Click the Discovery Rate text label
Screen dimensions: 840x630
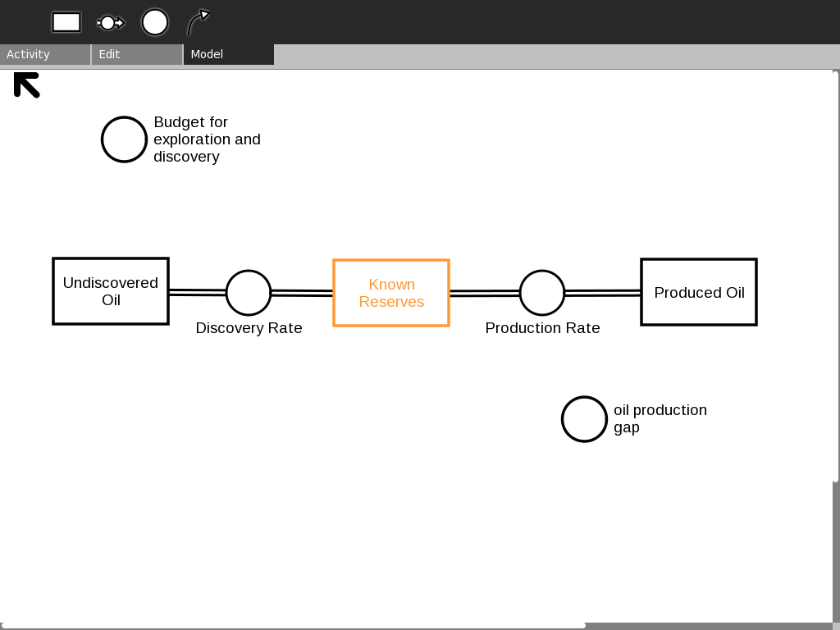(249, 328)
